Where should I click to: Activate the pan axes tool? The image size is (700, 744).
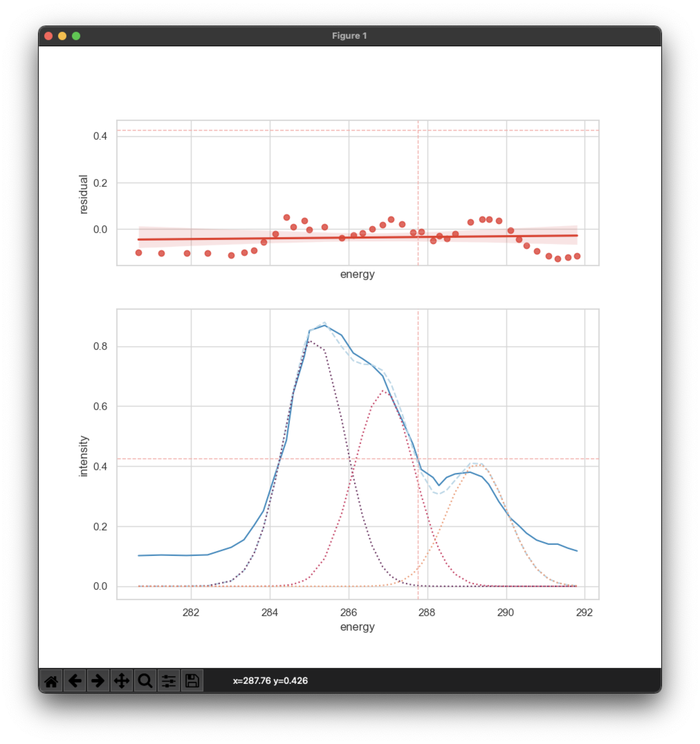122,681
